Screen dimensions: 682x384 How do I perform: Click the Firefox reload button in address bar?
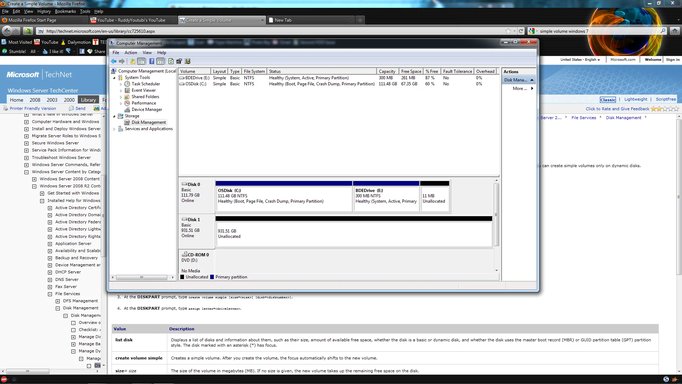coord(521,31)
